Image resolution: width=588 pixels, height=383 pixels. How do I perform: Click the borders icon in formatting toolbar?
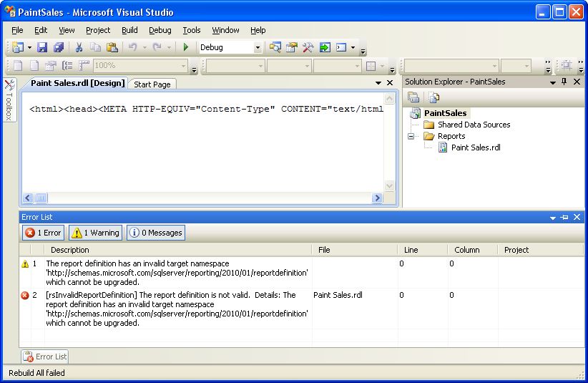(371, 66)
